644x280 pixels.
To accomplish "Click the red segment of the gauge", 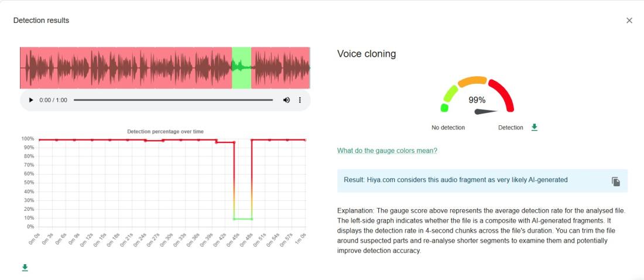I will click(504, 94).
